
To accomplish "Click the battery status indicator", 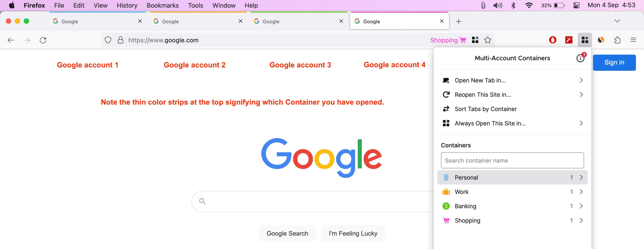I will point(553,5).
